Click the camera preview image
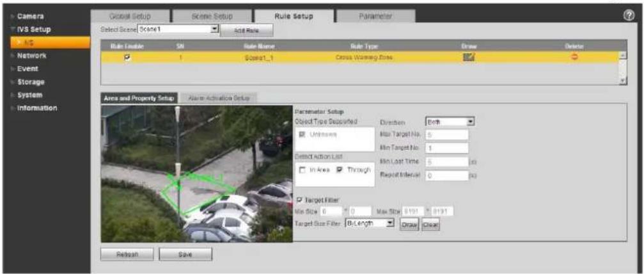This screenshot has width=644, height=274. (x=196, y=174)
